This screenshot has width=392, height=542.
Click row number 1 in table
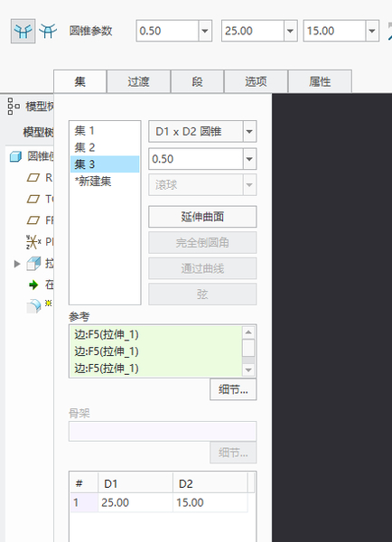click(84, 502)
